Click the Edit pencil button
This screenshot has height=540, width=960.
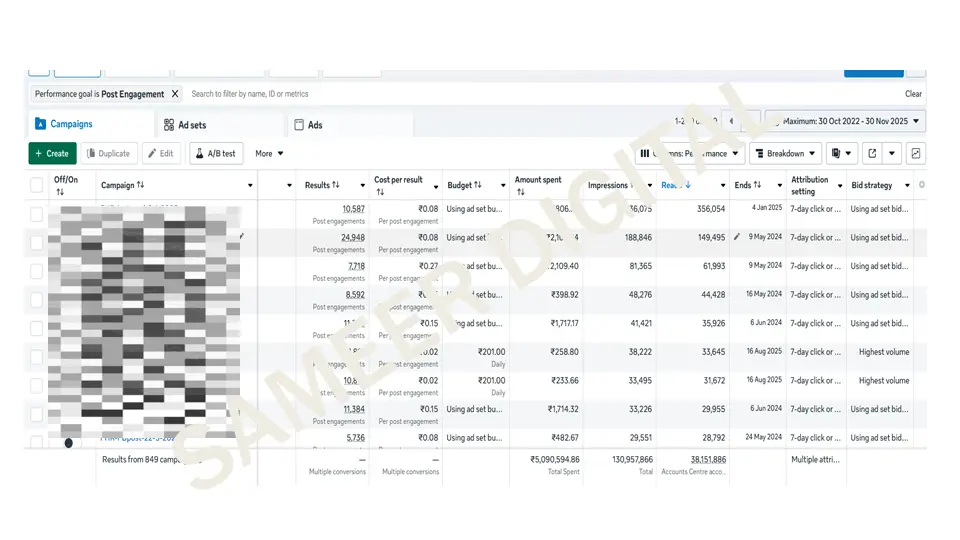click(x=162, y=154)
